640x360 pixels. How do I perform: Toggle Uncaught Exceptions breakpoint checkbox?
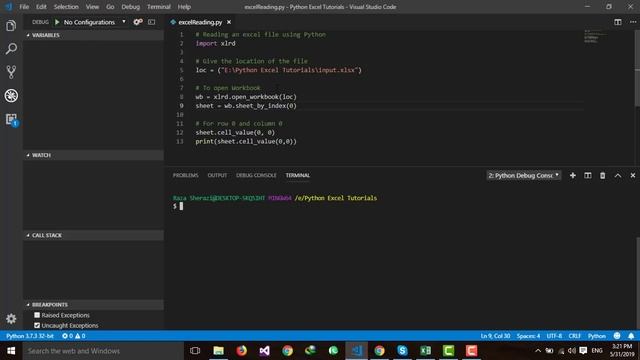coord(37,325)
